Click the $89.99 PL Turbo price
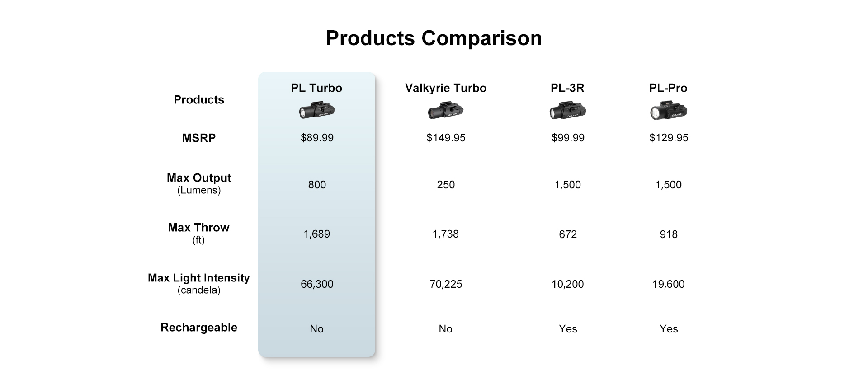 pyautogui.click(x=317, y=138)
